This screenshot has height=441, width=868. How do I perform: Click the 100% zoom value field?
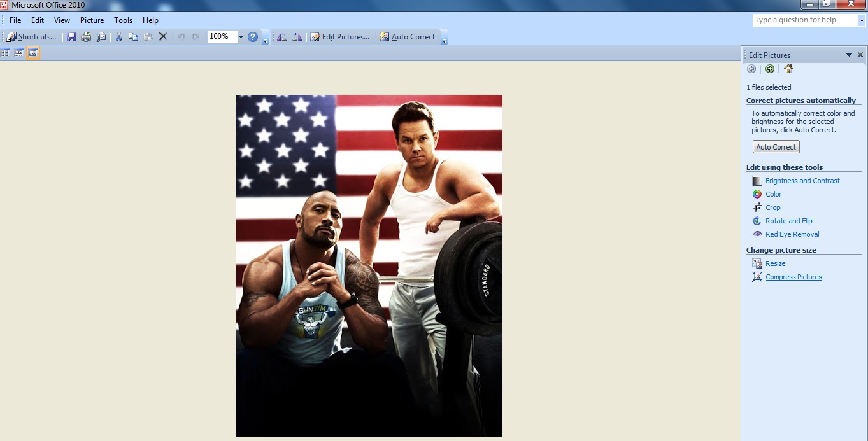coord(222,37)
